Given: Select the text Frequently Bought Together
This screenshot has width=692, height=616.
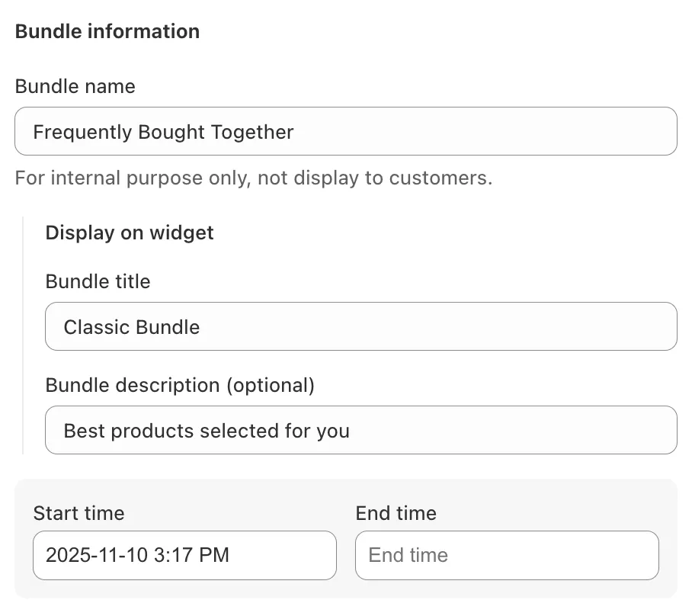Looking at the screenshot, I should 162,131.
